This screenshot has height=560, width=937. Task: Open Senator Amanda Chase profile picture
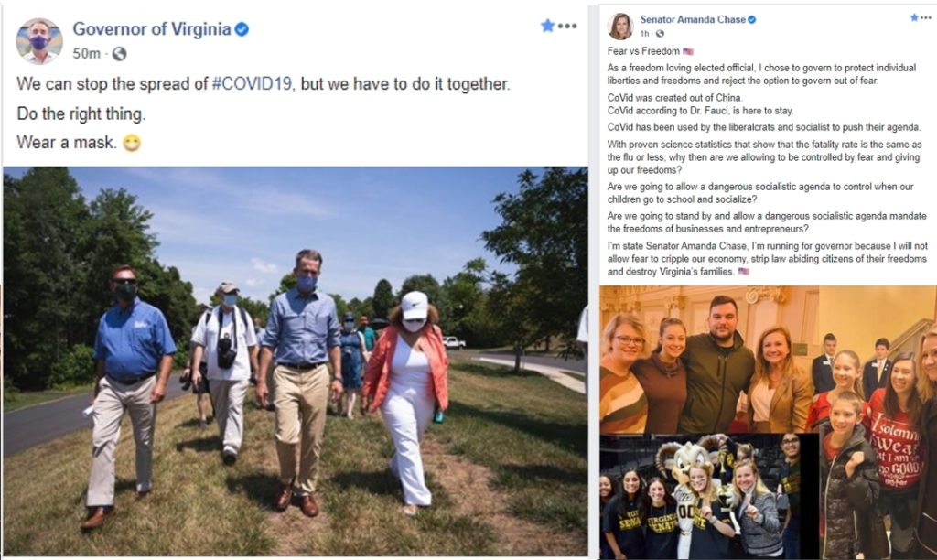tap(620, 26)
